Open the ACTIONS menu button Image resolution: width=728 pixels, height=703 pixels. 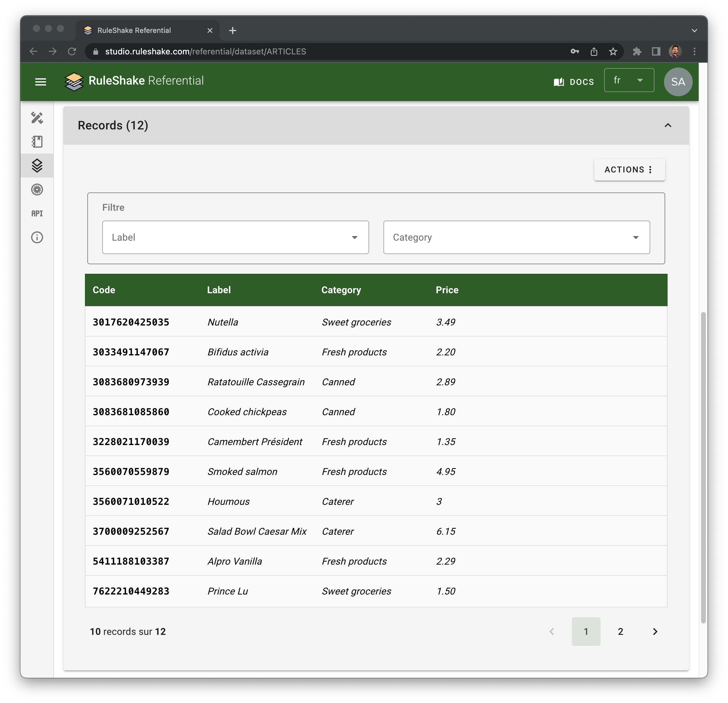point(629,170)
